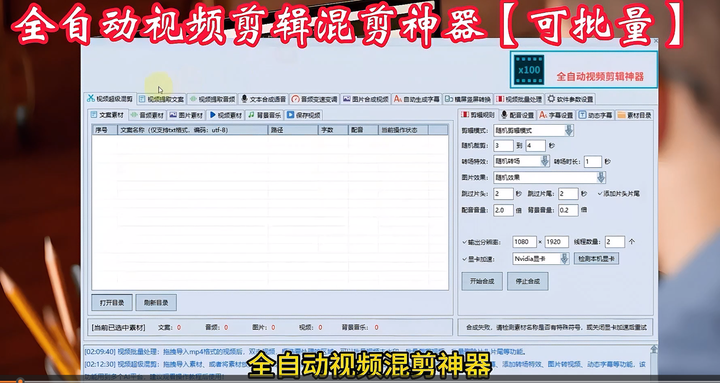Click the 合成失败 status message

pyautogui.click(x=556, y=328)
